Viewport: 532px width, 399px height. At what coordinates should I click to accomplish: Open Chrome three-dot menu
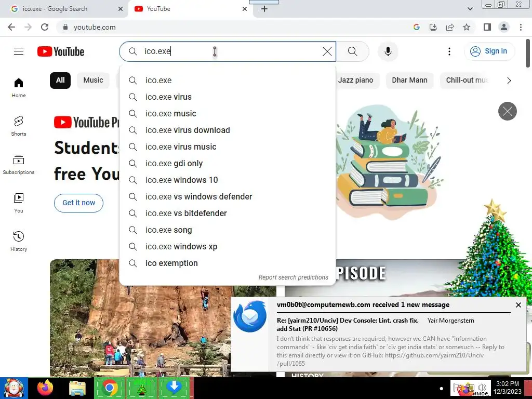tap(521, 27)
